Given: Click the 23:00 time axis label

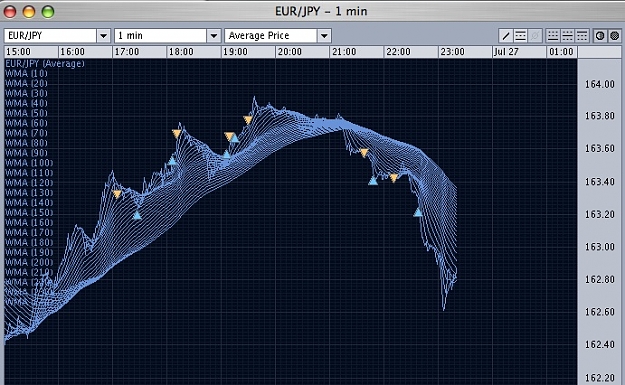Looking at the screenshot, I should tap(452, 52).
